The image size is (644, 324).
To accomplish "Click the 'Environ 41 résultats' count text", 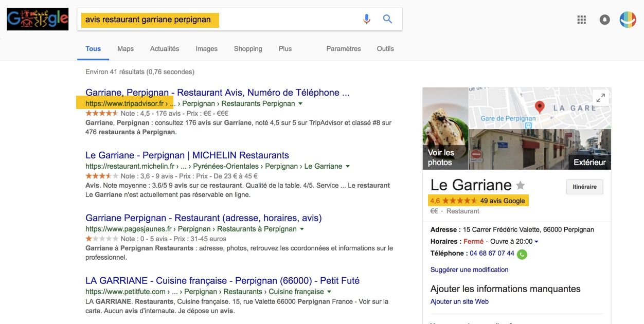I will pyautogui.click(x=140, y=72).
